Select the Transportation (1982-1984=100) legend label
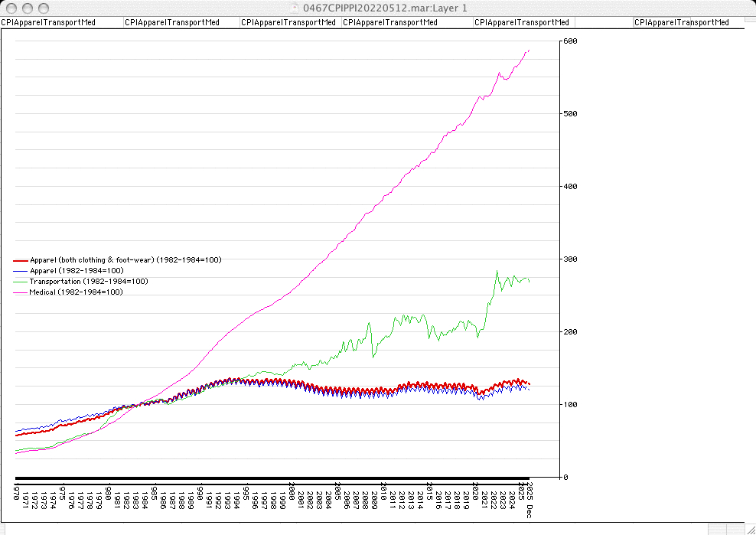Screen dimensions: 756x535 point(89,282)
